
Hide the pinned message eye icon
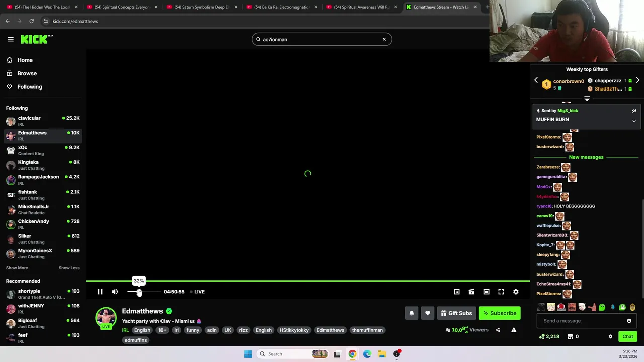coord(634,111)
